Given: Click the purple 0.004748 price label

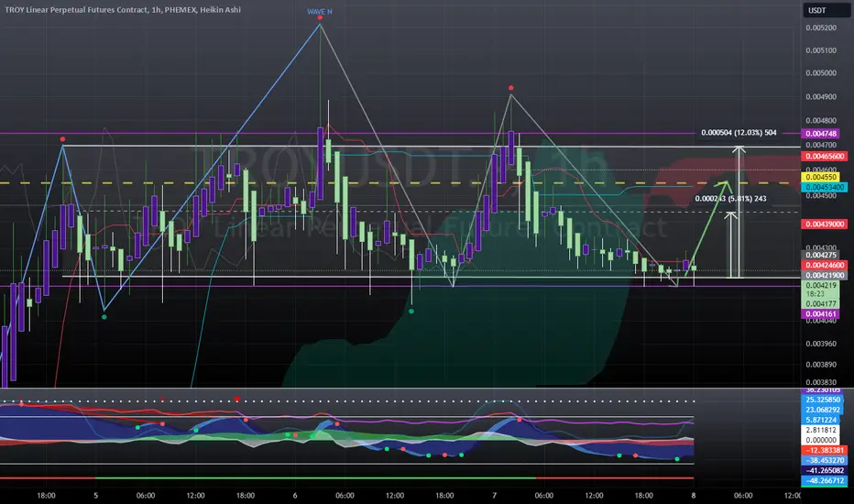Looking at the screenshot, I should tap(821, 134).
